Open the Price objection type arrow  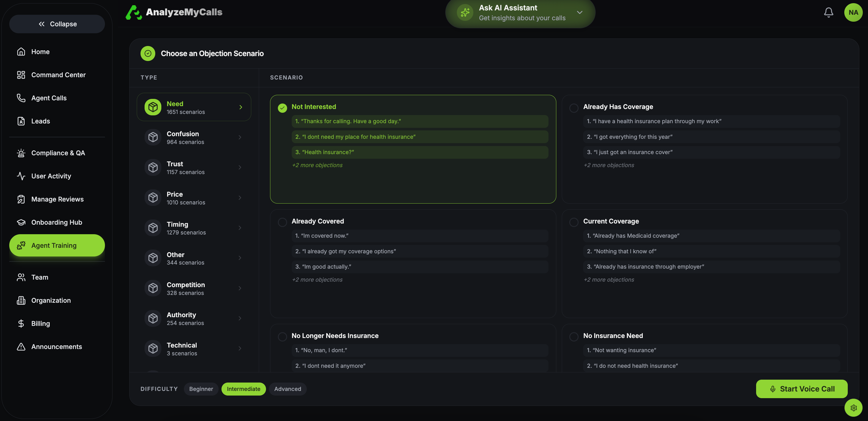(240, 198)
